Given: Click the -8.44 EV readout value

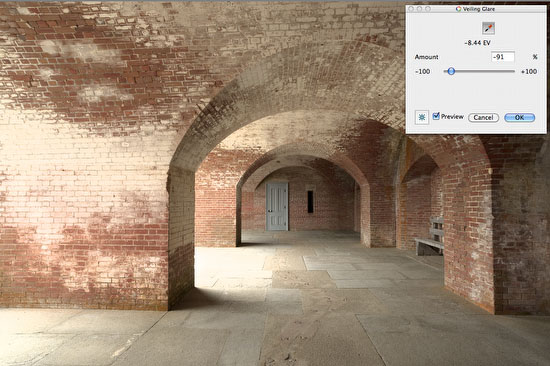Looking at the screenshot, I should tap(477, 43).
